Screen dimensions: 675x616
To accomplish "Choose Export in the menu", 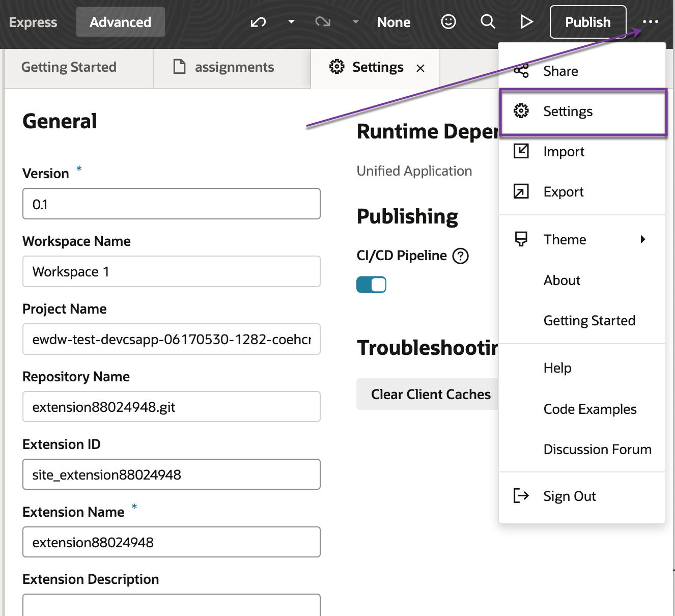I will point(563,192).
